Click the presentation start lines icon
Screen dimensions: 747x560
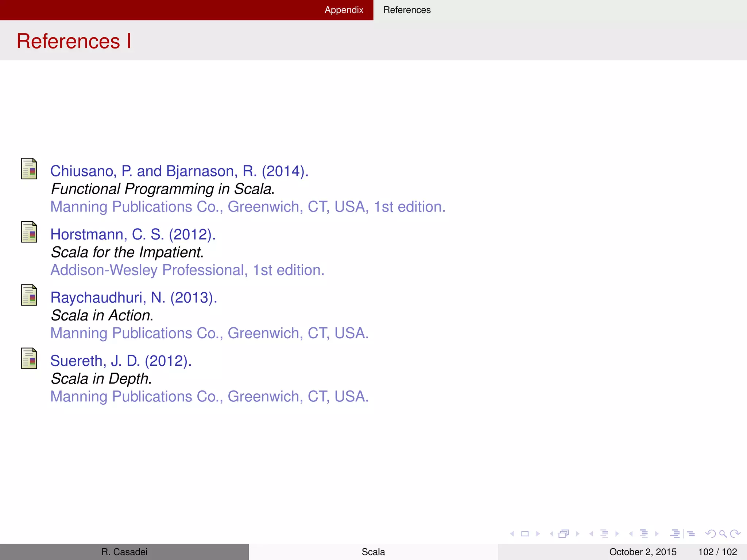pos(675,534)
